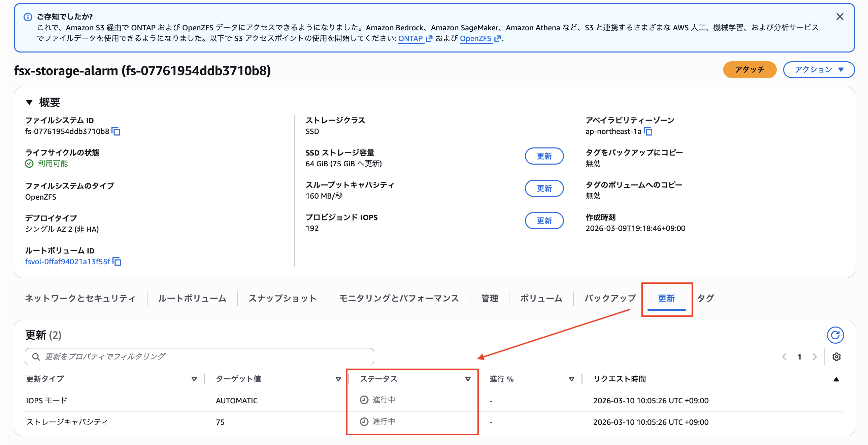Collapse the 概要 section
Image resolution: width=868 pixels, height=445 pixels.
coord(29,102)
